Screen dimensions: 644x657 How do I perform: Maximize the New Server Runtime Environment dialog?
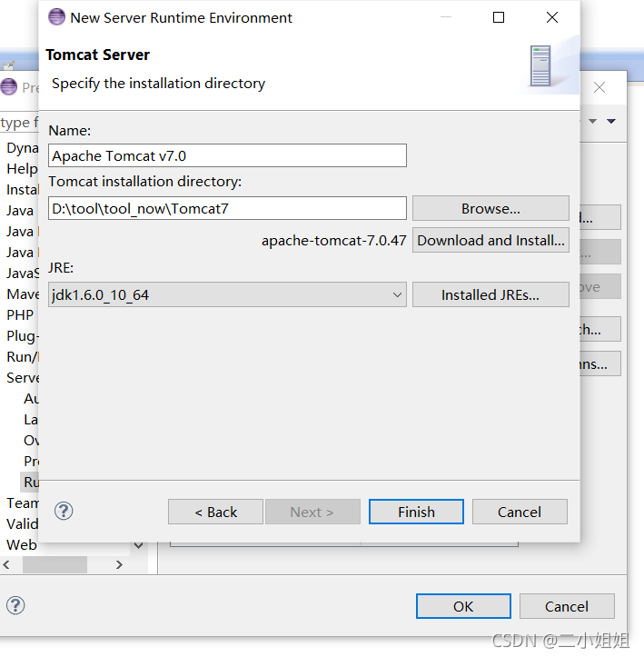click(x=499, y=17)
